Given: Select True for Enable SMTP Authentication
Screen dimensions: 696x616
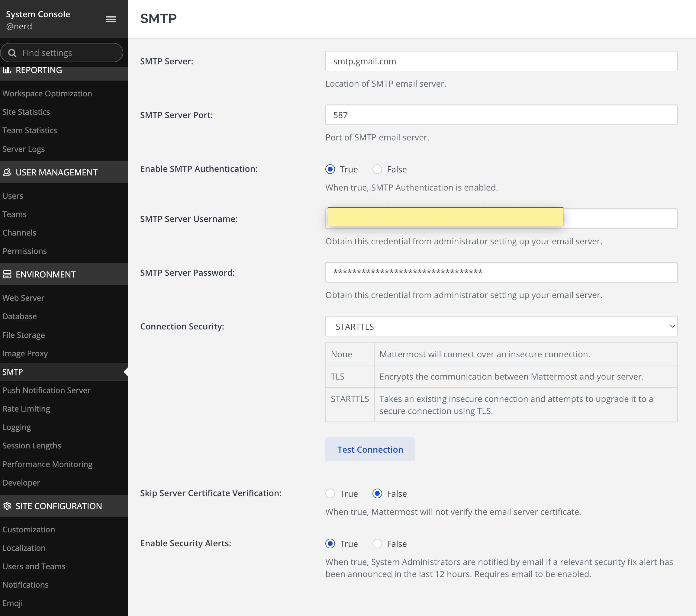Looking at the screenshot, I should tap(330, 169).
